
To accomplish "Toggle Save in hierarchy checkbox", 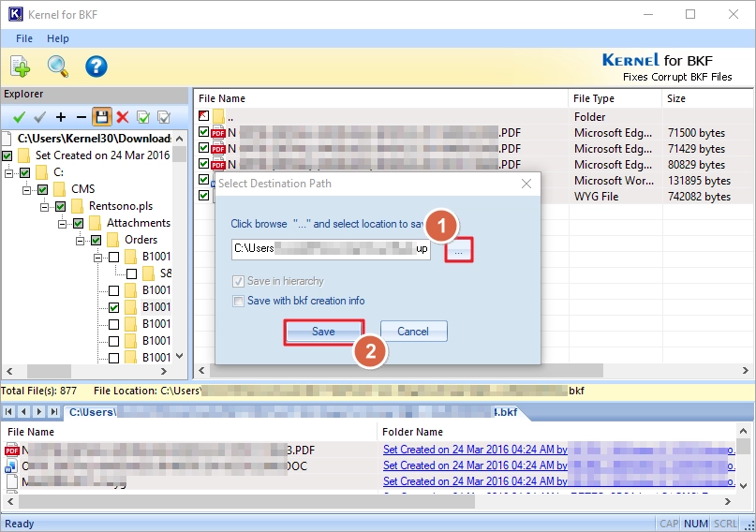I will (x=238, y=281).
